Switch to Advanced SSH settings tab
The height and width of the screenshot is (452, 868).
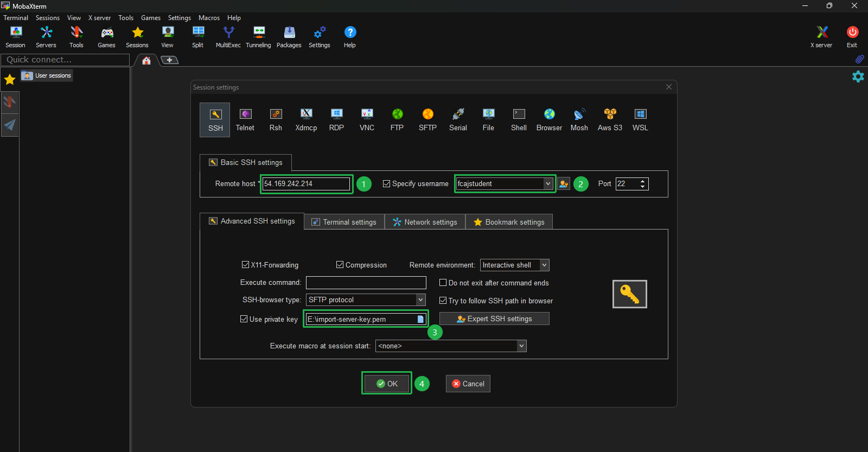(x=252, y=221)
